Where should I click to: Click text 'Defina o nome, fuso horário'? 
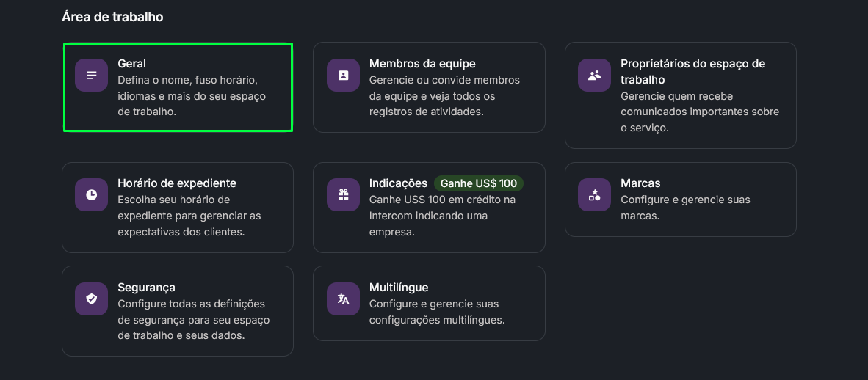188,80
